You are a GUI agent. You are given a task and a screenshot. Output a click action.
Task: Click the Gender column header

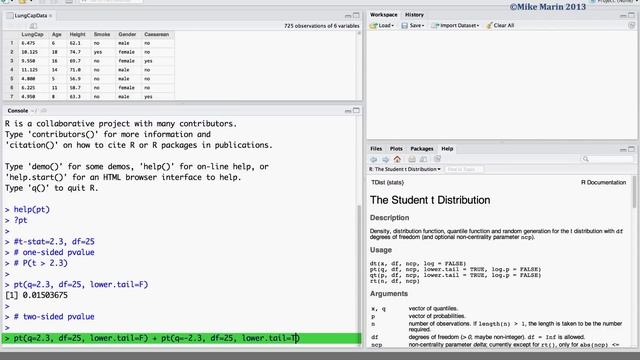click(x=127, y=34)
